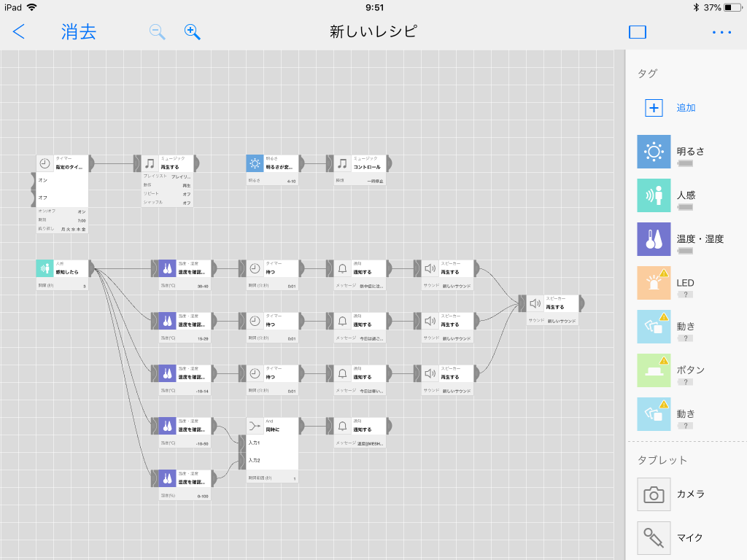Open the 湿度(%) 0-100 setting row
Viewport: 747px width, 560px height.
[185, 496]
